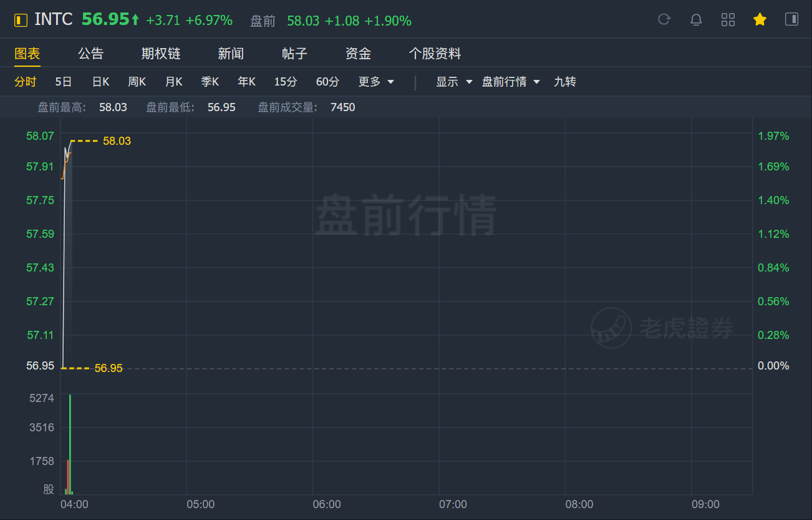Select the 年K chart period
Viewport: 812px width, 520px height.
click(247, 82)
